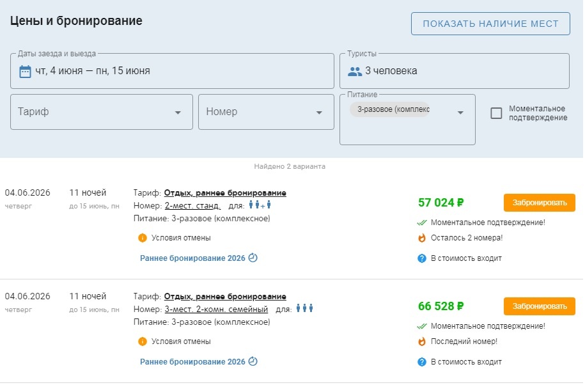The image size is (585, 392).
Task: Click the calendar icon in dates field
Action: coord(26,71)
